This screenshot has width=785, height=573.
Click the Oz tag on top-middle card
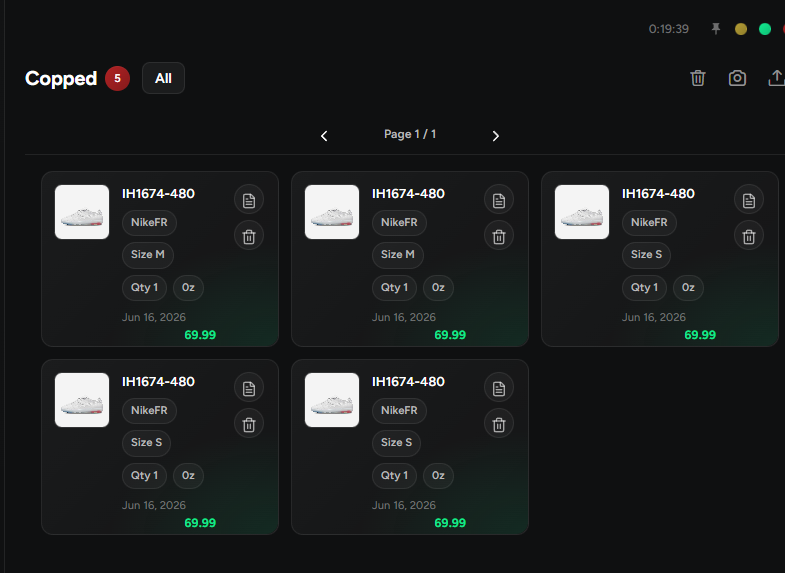click(x=438, y=288)
